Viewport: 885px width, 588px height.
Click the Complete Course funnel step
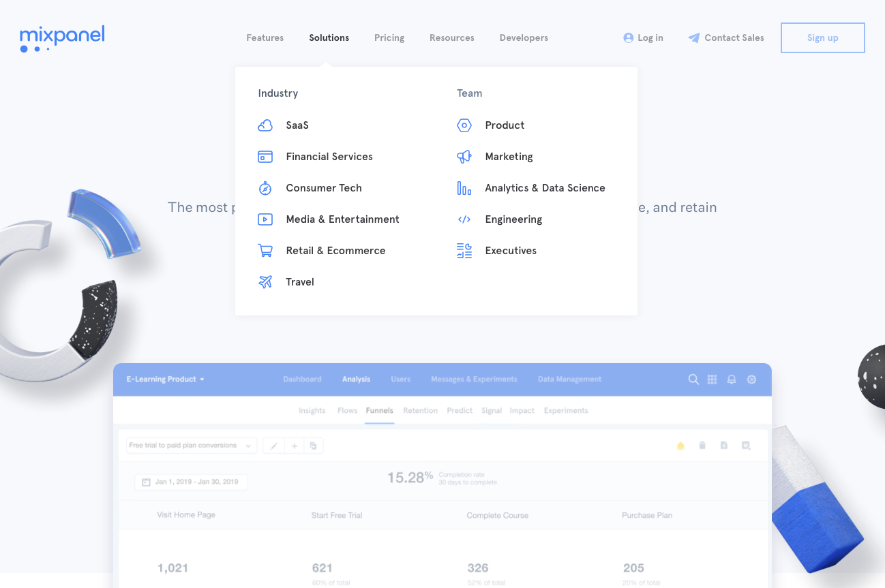[x=498, y=516]
